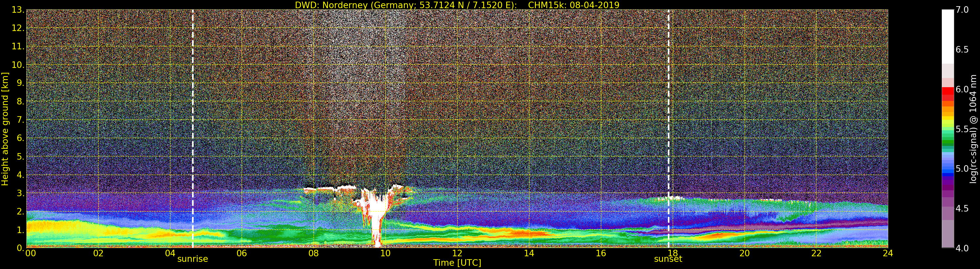980x269 pixels.
Task: Click the '0.' height tick label
Action: 20,248
